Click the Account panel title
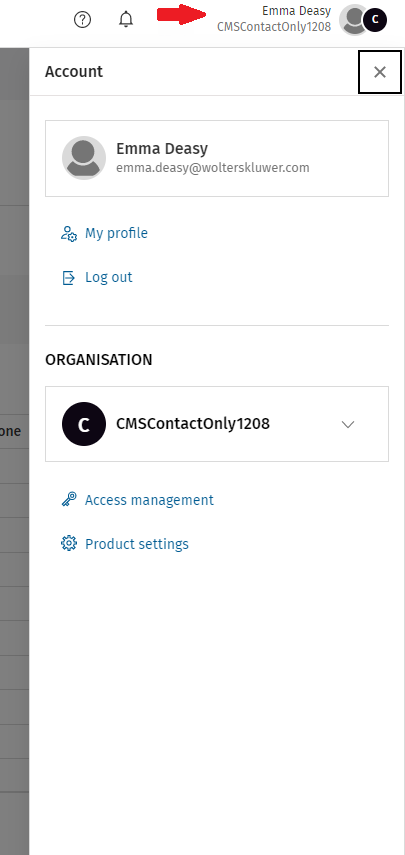The image size is (405, 855). (74, 71)
